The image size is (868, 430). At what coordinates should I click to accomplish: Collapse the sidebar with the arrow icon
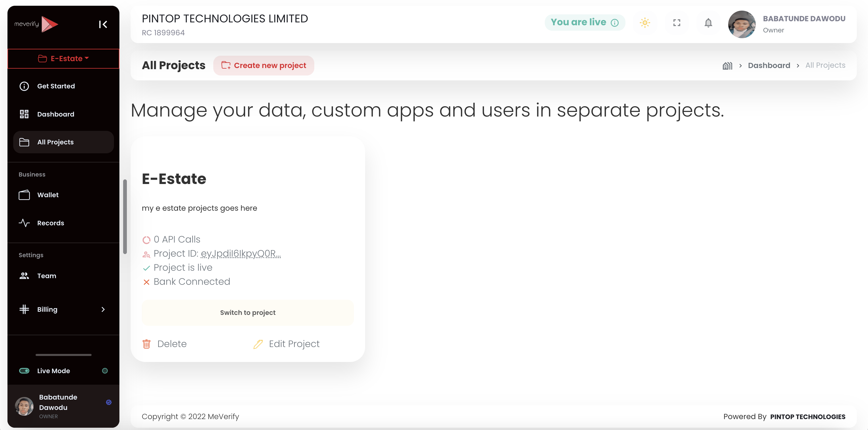(103, 24)
